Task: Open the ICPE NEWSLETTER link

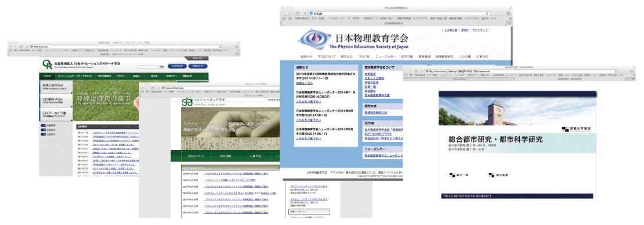Action: pyautogui.click(x=378, y=134)
